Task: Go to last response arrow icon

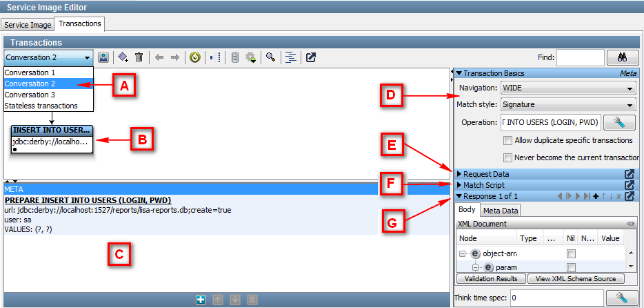Action: coord(587,196)
